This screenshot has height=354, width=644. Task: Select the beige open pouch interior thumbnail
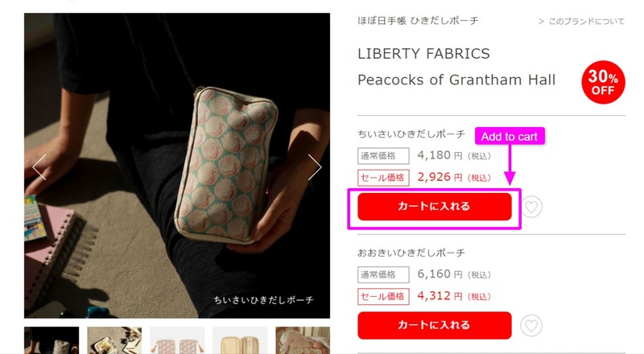tap(240, 340)
